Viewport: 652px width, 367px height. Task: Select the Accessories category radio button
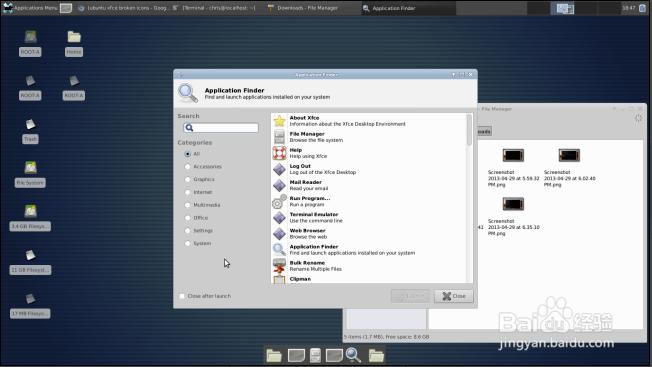[x=188, y=167]
